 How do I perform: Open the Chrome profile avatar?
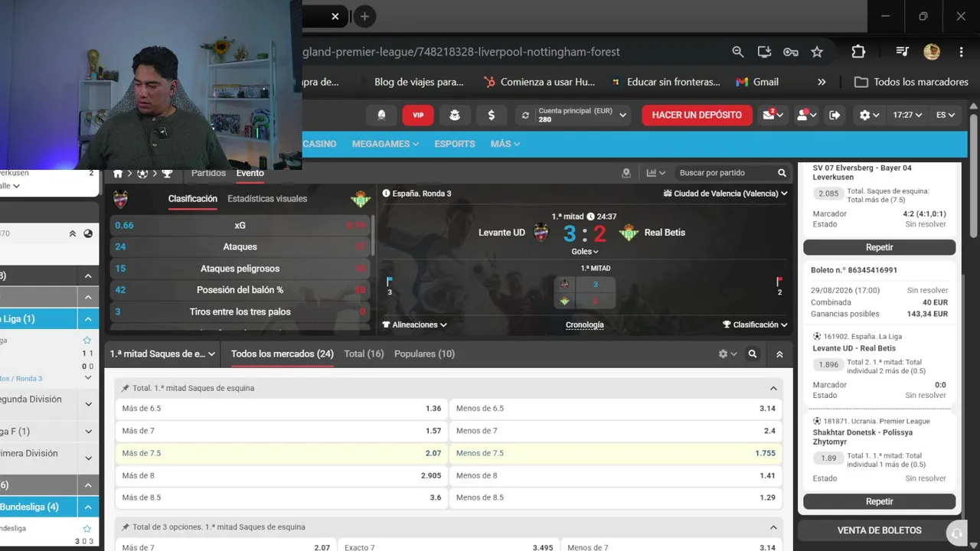932,52
